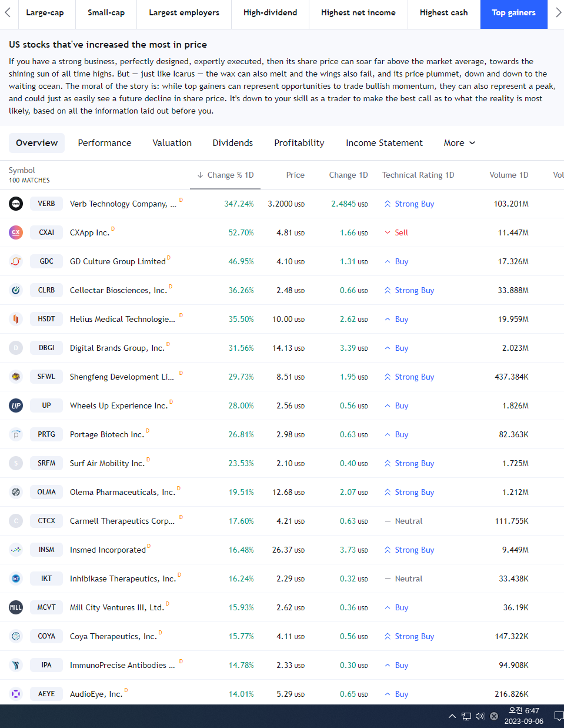Click the COYA ticker symbol button
The width and height of the screenshot is (564, 728).
pyautogui.click(x=46, y=636)
